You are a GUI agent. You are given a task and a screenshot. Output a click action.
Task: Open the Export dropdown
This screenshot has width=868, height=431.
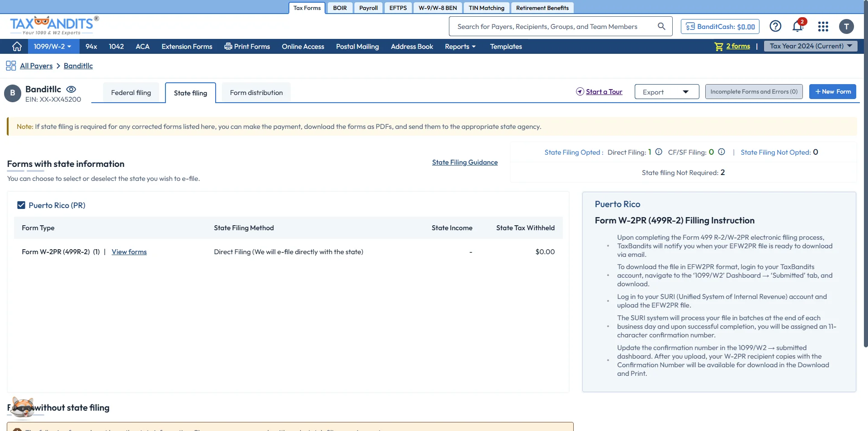667,92
